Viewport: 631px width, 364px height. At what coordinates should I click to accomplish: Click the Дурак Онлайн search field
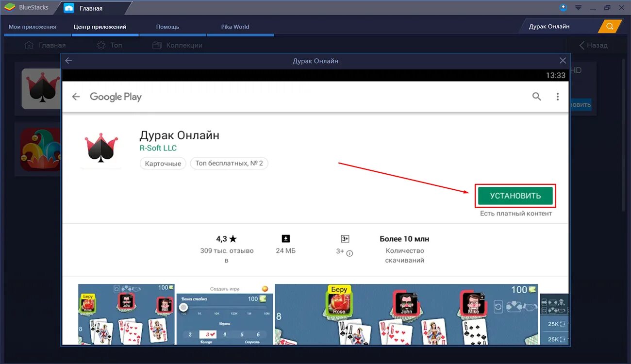pyautogui.click(x=559, y=26)
